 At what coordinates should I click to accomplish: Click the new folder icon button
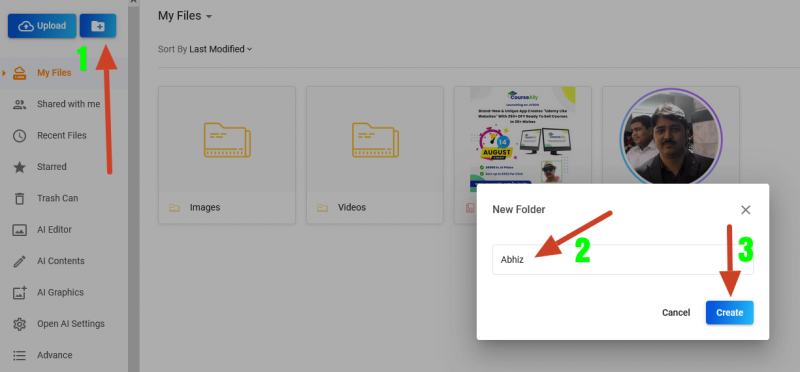97,26
